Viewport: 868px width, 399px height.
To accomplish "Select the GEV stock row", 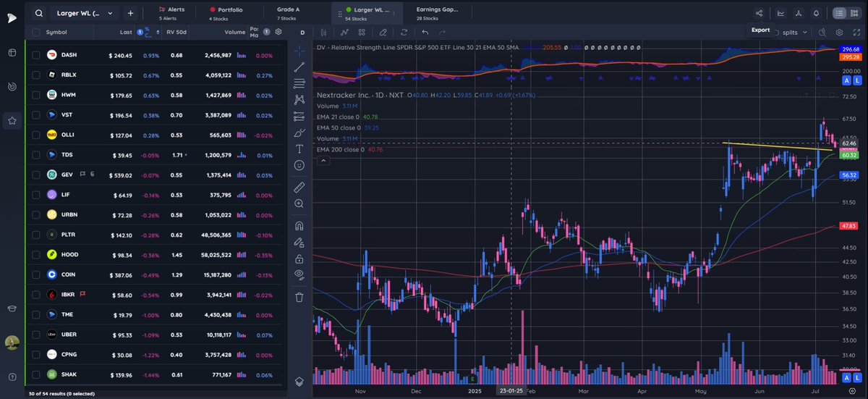I will click(155, 175).
